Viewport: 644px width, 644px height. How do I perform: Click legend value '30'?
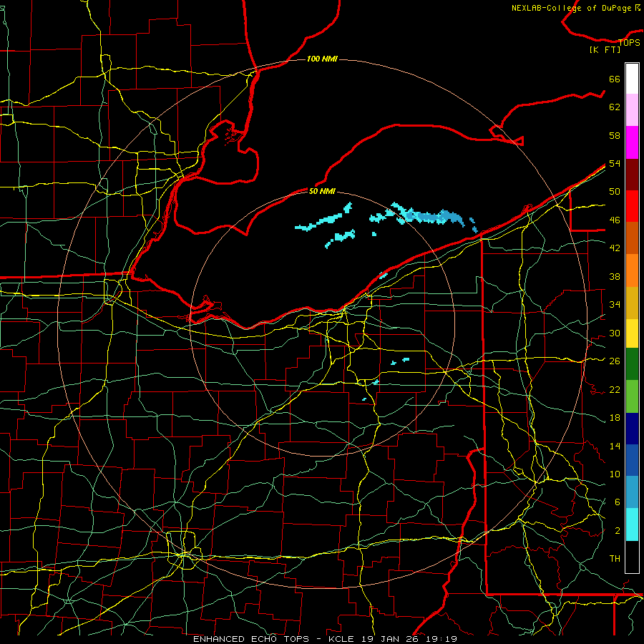click(615, 333)
